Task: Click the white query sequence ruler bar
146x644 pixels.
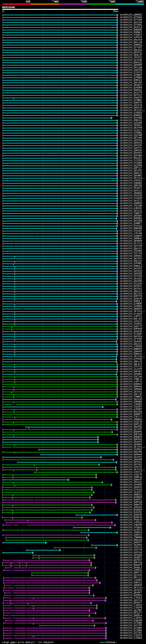Action: click(x=60, y=10)
